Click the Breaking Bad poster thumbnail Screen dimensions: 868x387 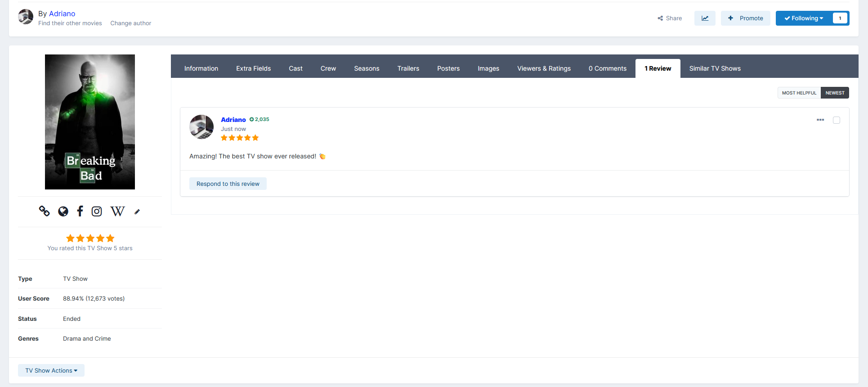(90, 122)
